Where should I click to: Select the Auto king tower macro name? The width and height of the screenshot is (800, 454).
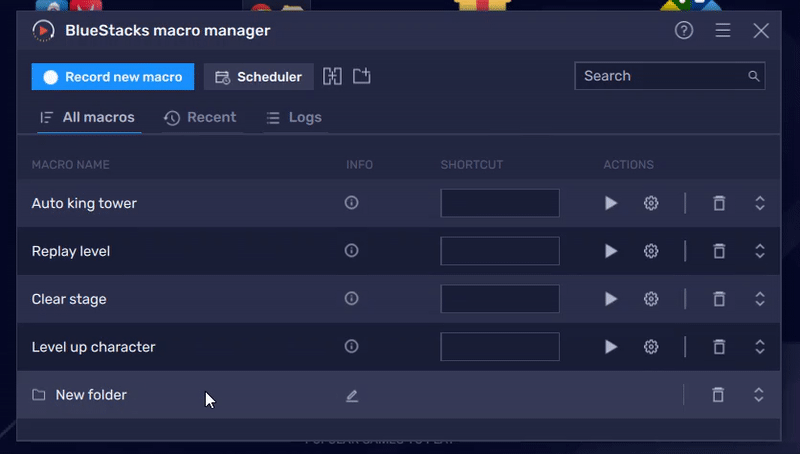[84, 203]
